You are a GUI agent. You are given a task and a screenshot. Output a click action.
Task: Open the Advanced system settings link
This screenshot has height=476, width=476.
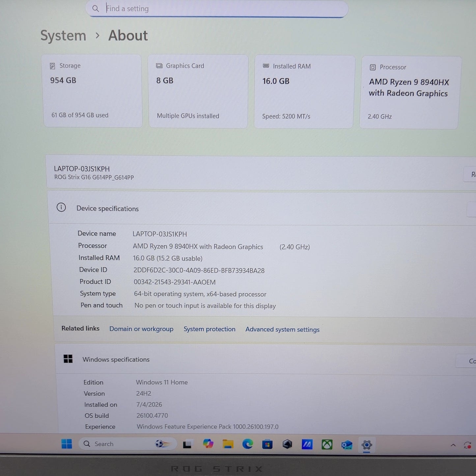coord(282,329)
